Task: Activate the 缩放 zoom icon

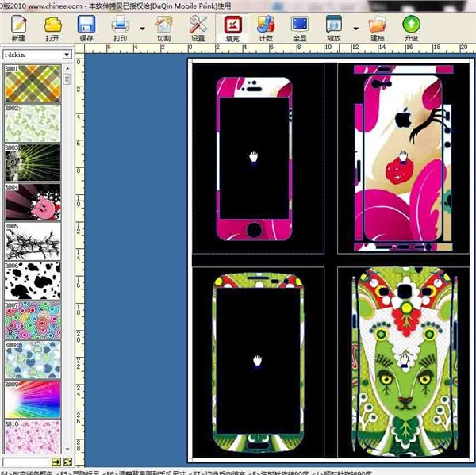Action: coord(334,29)
